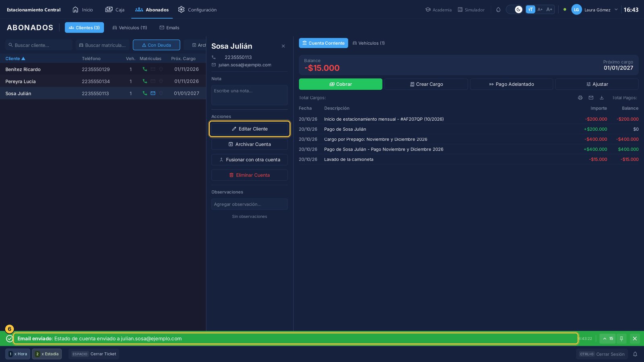Viewport: 644px width, 362px height.
Task: Click location pin icon in Pereyra Lucía row
Action: [161, 81]
